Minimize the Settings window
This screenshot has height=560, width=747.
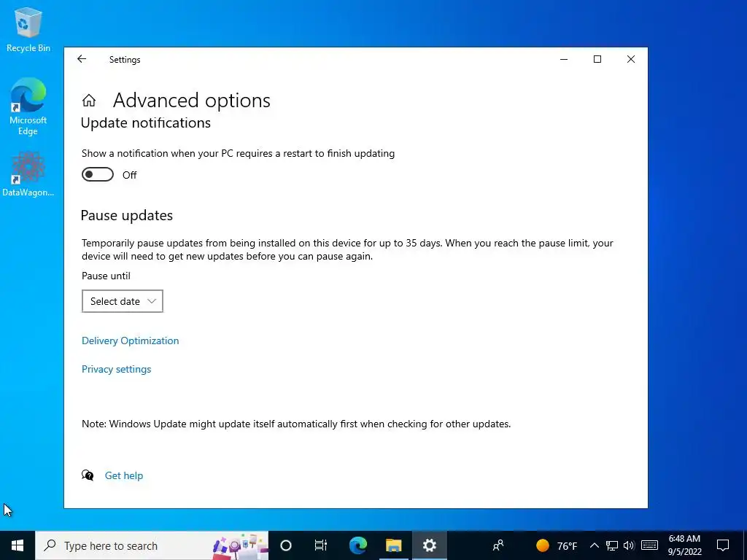coord(564,59)
